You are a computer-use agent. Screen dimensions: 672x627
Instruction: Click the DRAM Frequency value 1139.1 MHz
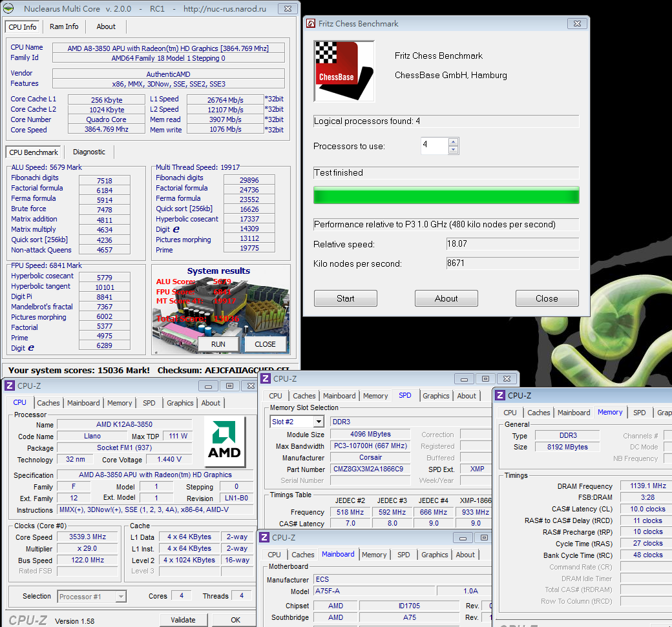[647, 486]
